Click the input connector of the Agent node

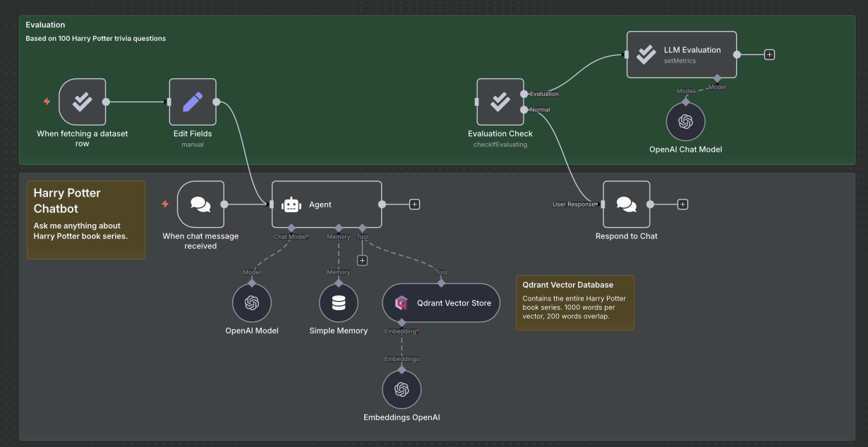[272, 204]
